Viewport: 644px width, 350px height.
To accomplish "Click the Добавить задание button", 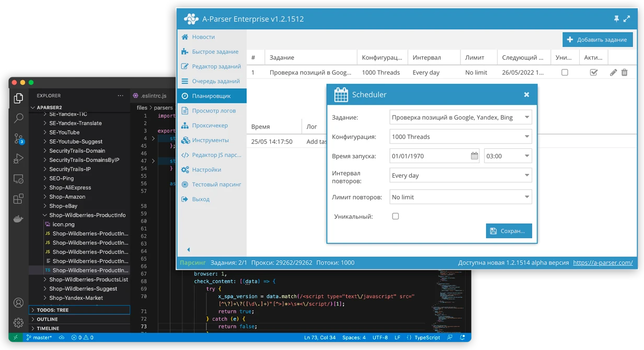I will (597, 40).
